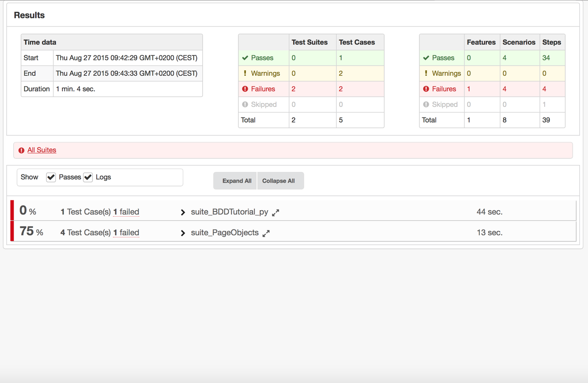
Task: Expand the suite_BDDTutorial_py row chevron
Action: [183, 212]
